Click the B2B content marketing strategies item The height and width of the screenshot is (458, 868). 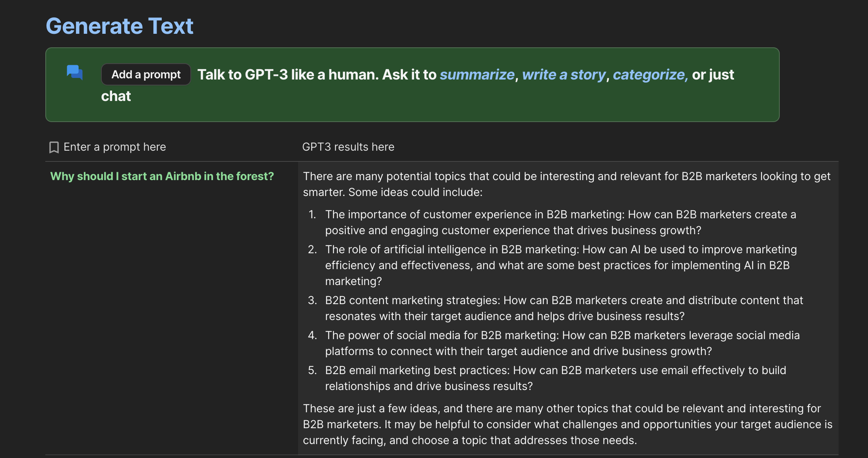click(x=564, y=308)
